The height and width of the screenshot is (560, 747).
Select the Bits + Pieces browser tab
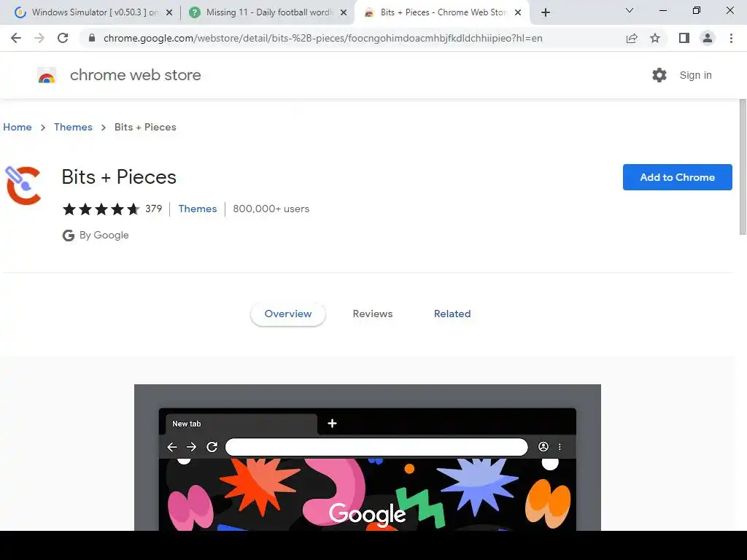pos(443,13)
